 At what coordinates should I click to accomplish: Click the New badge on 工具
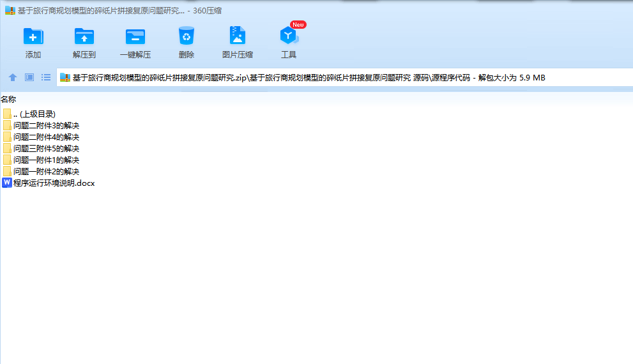tap(298, 25)
